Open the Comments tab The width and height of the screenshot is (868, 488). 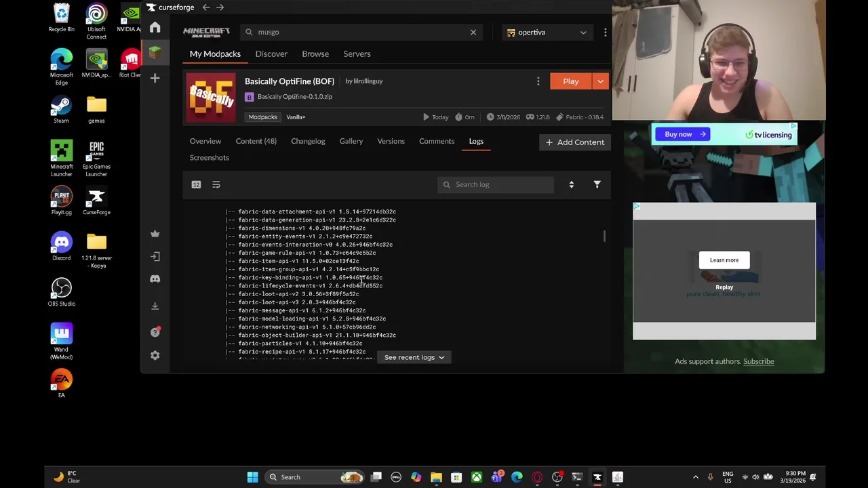[437, 141]
